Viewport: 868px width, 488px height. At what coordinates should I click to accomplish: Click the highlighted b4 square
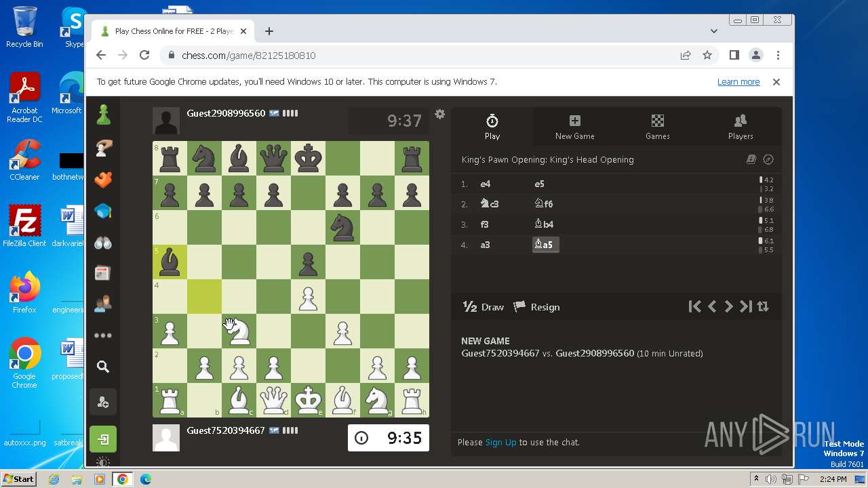coord(204,296)
